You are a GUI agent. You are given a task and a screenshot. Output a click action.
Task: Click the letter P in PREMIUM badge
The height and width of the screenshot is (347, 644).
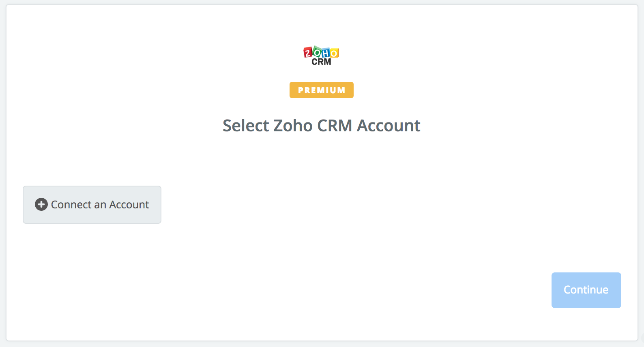(301, 90)
